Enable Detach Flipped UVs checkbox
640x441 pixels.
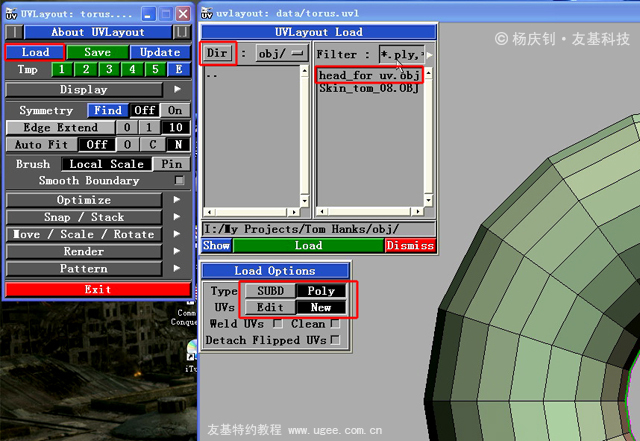click(x=335, y=340)
